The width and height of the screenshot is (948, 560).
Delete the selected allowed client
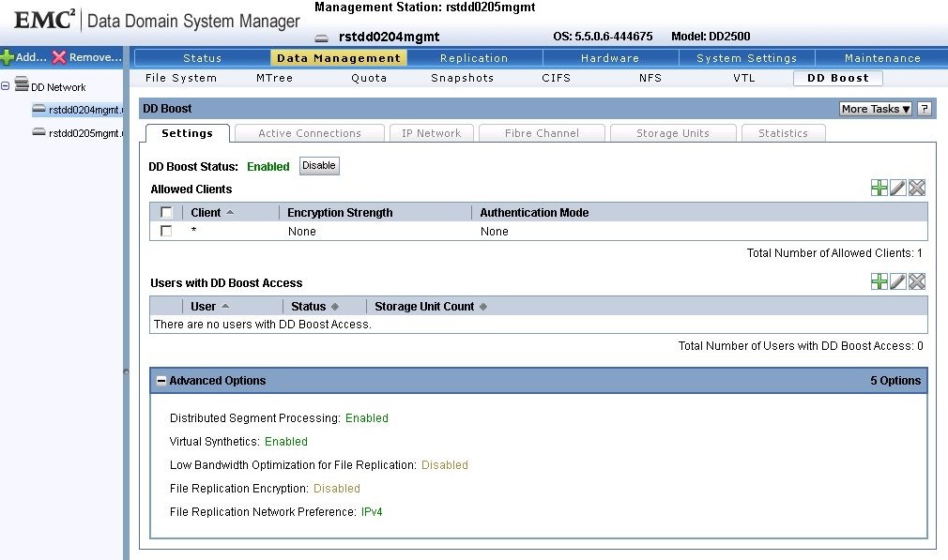pos(917,187)
